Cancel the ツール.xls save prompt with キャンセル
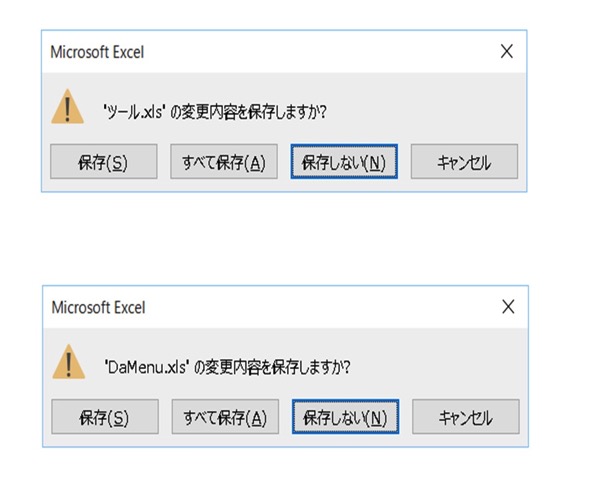Image resolution: width=599 pixels, height=493 pixels. 465,162
